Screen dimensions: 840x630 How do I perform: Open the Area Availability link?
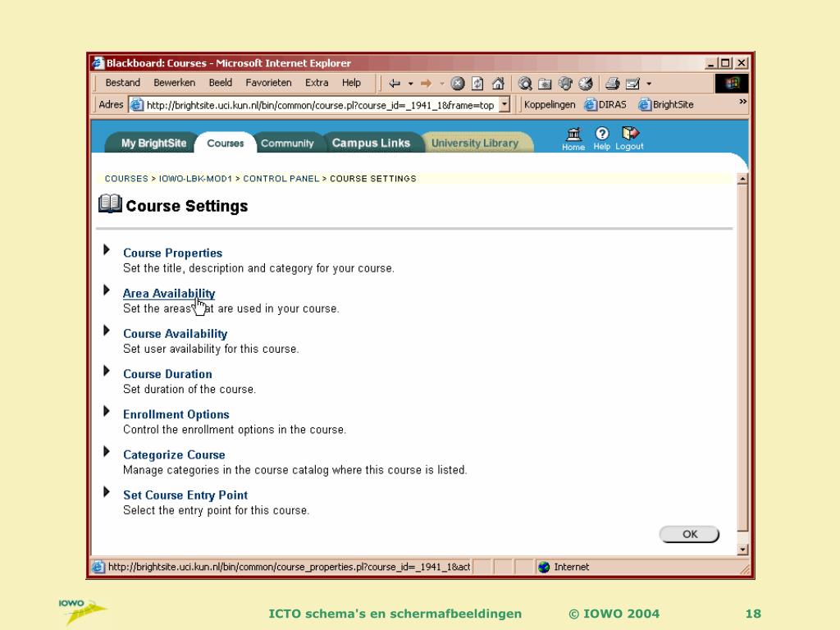[169, 294]
